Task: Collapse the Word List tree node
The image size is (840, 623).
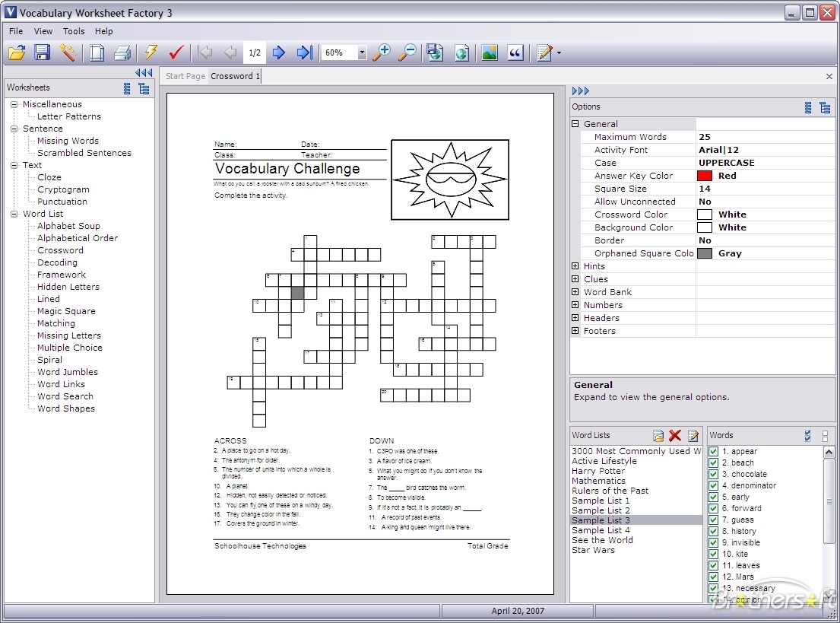Action: click(x=14, y=214)
